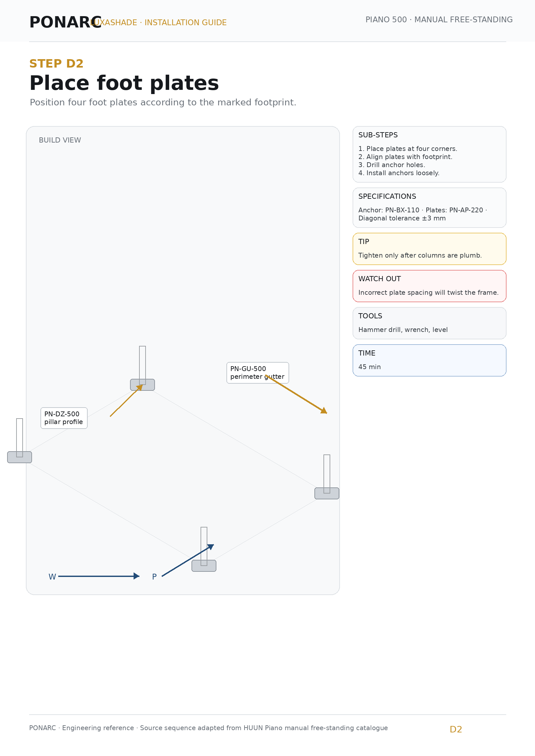
Task: Click the P direction marker
Action: [x=154, y=577]
